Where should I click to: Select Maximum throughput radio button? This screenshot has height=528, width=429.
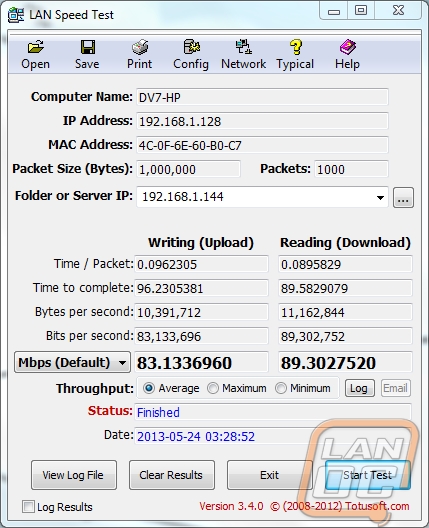click(x=213, y=388)
